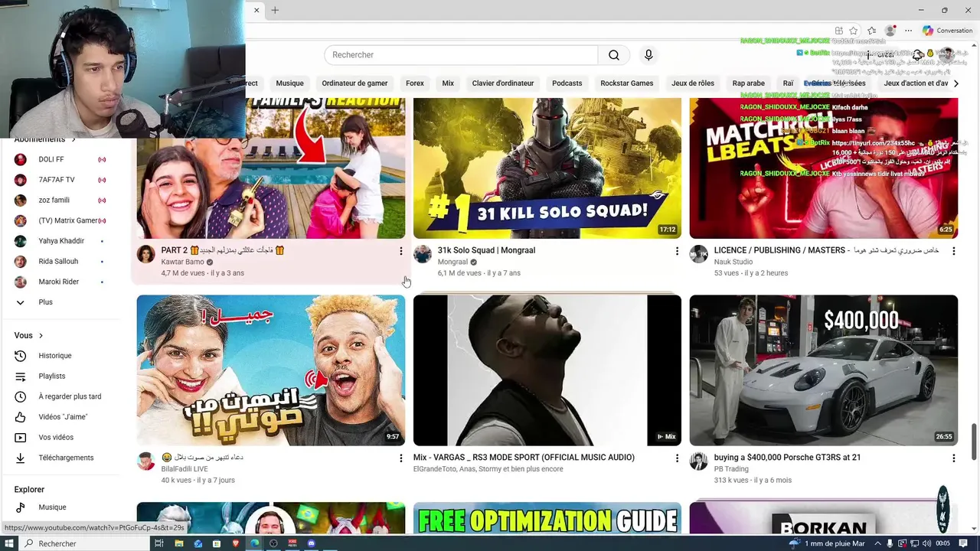Screen dimensions: 980x551
Task: Open Yahya Khaddir subscription channel
Action: click(63, 241)
